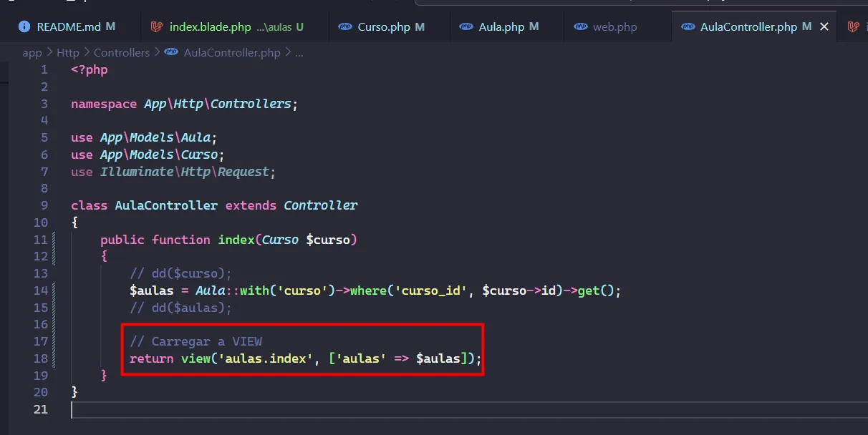Close the AulaController.php tab
This screenshot has height=435, width=868.
824,27
